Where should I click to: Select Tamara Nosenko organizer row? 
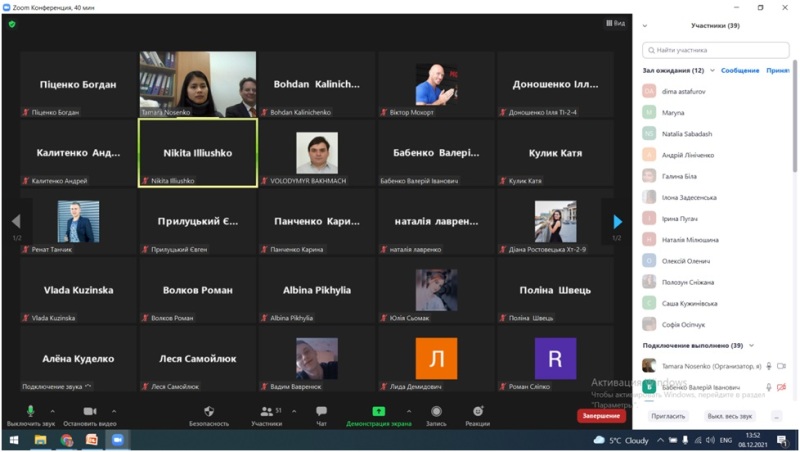[x=715, y=366]
